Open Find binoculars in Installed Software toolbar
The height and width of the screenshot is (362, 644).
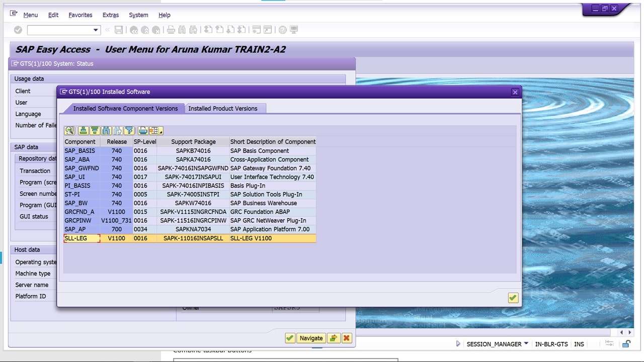(106, 131)
